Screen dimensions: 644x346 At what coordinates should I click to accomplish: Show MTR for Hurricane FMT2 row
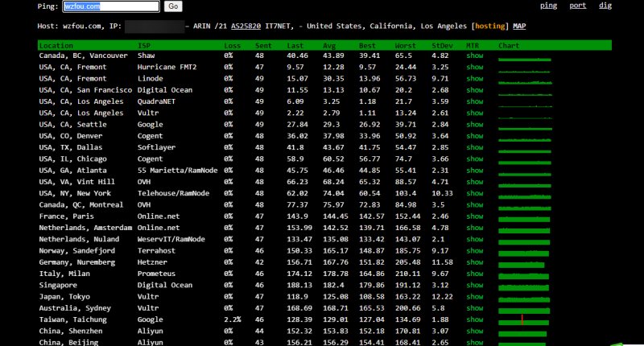[x=474, y=67]
